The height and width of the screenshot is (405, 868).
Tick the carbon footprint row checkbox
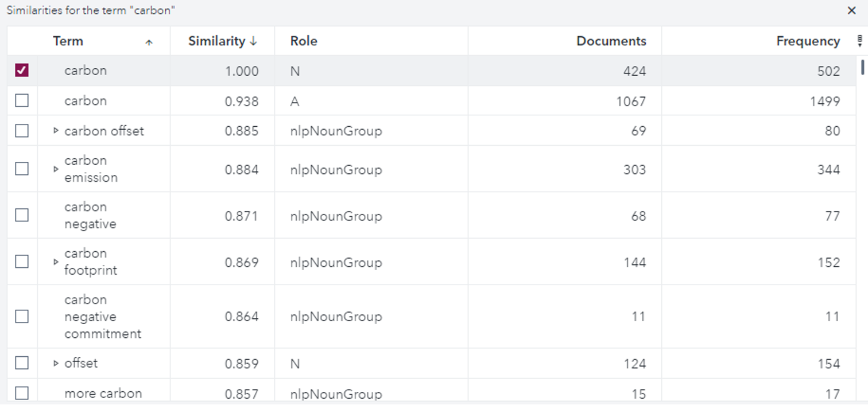tap(22, 262)
